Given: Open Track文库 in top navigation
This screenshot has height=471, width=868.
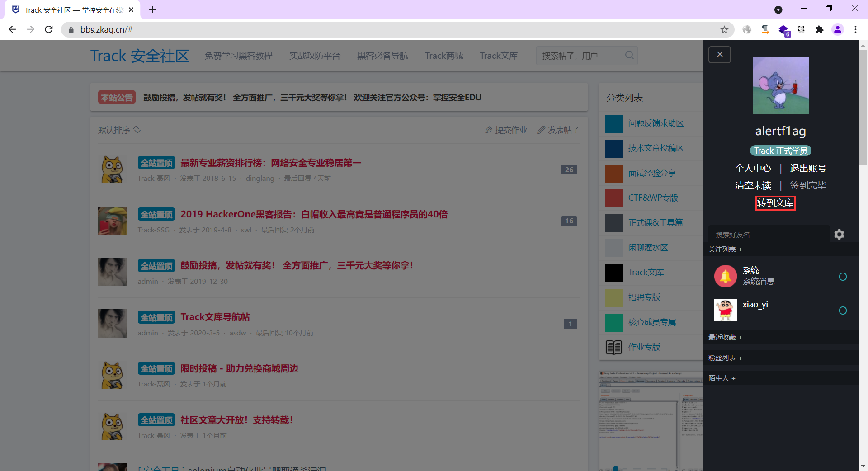Looking at the screenshot, I should click(499, 56).
